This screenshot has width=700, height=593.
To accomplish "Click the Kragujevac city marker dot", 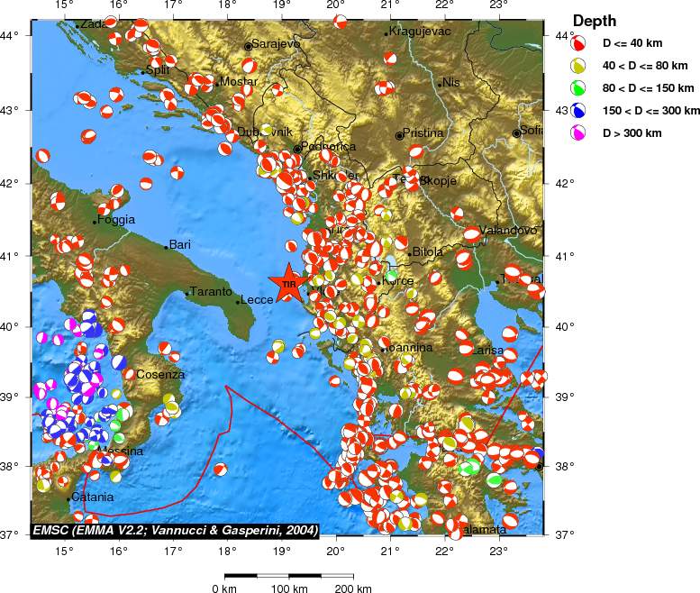I will [386, 34].
